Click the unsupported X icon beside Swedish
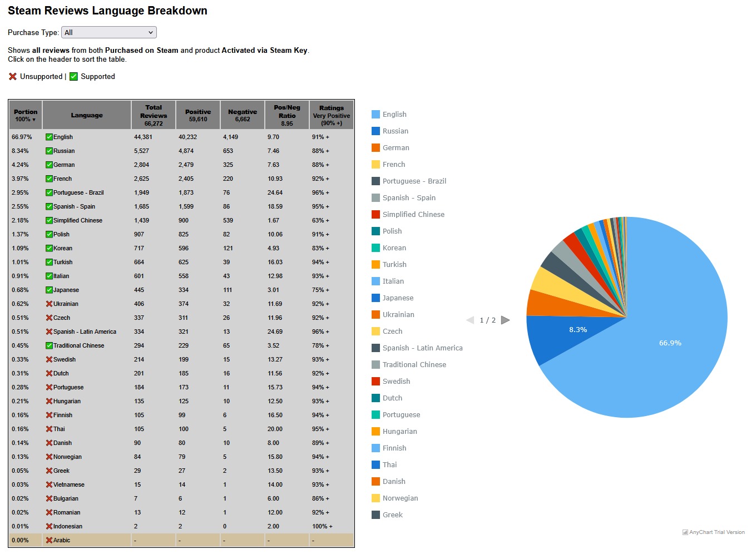Screen dimensions: 756x554 [x=49, y=359]
